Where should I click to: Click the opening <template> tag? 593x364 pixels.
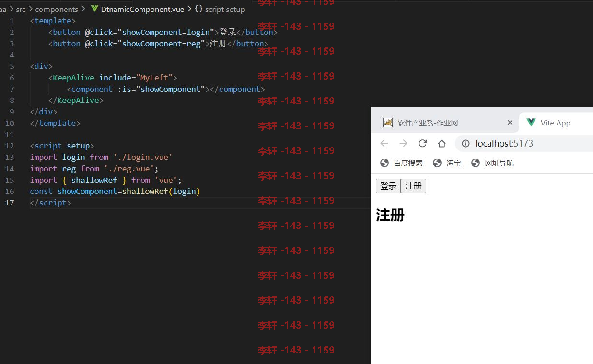pos(53,21)
